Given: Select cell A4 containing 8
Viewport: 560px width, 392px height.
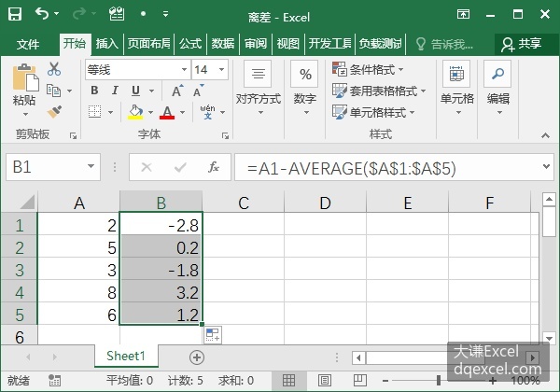Looking at the screenshot, I should tap(78, 292).
